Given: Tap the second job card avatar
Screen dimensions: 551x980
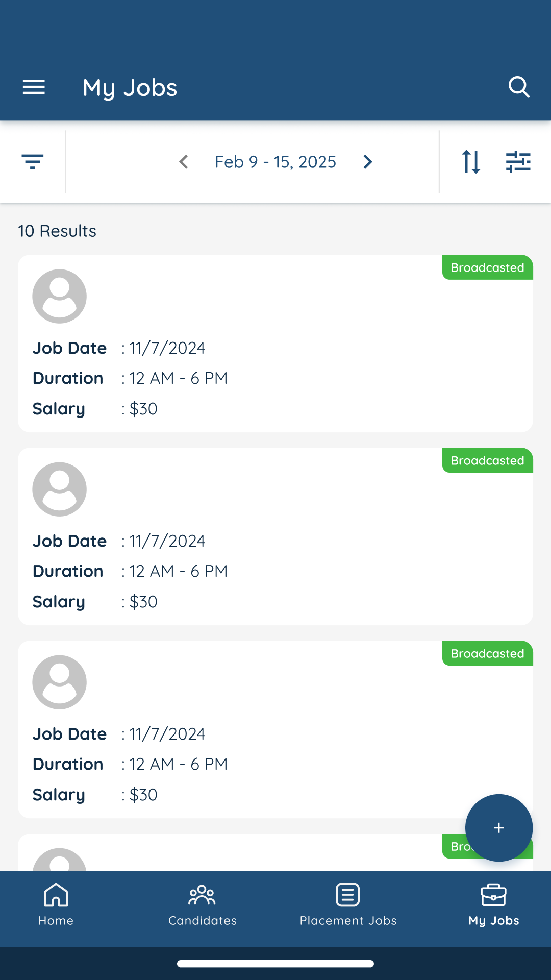Looking at the screenshot, I should [60, 489].
